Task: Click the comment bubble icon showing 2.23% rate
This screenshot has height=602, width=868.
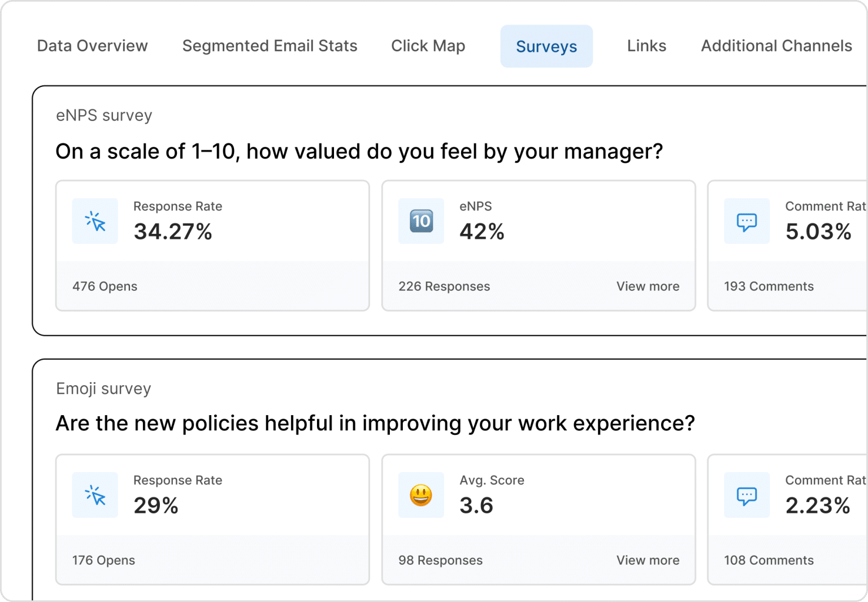Action: 747,495
